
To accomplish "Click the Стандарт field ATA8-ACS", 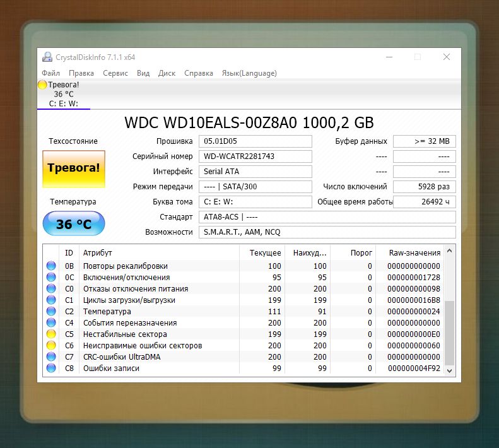I will (x=327, y=217).
